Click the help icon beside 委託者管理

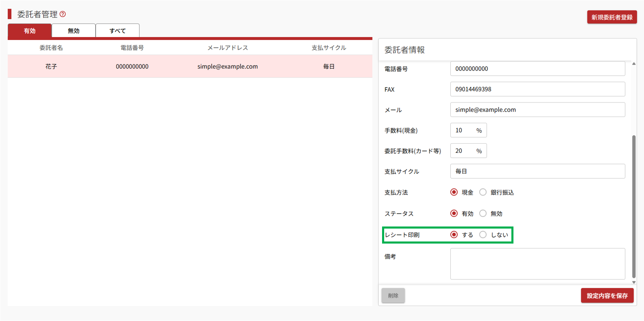(x=63, y=14)
